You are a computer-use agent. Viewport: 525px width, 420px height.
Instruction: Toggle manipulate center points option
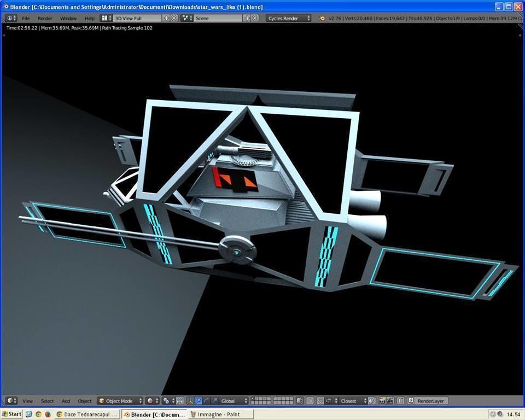click(x=180, y=400)
